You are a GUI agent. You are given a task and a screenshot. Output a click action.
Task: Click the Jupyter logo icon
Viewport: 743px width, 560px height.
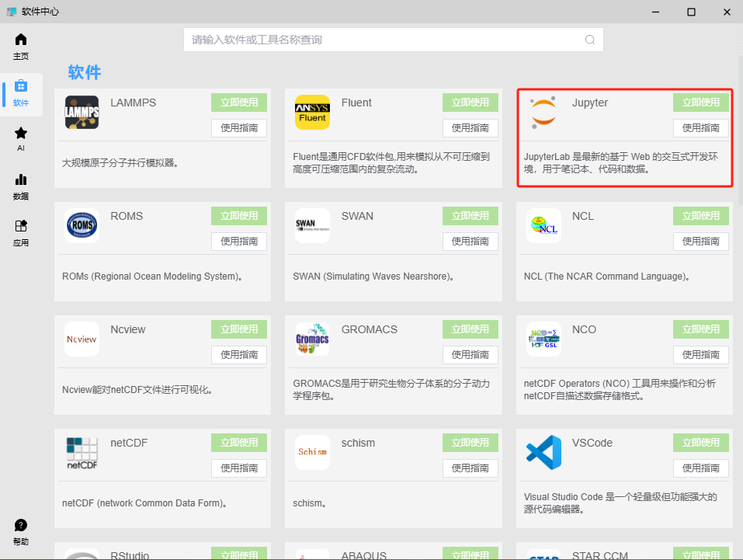tap(543, 113)
